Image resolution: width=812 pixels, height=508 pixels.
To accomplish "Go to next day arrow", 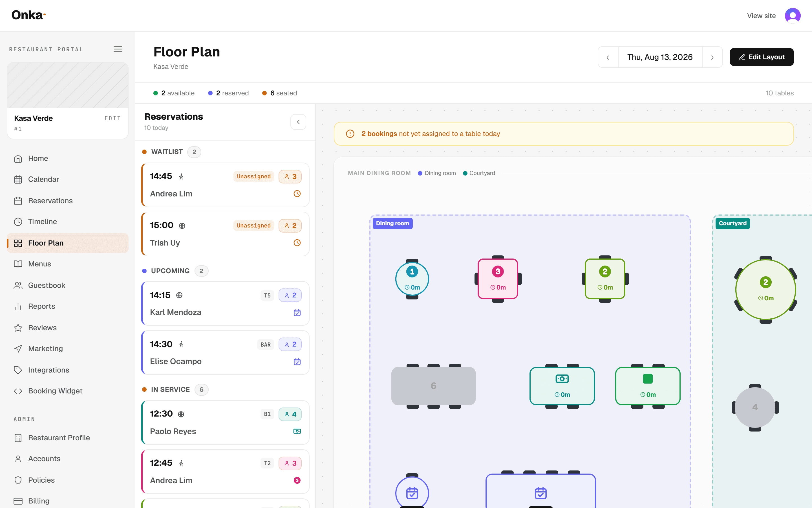I will point(712,57).
